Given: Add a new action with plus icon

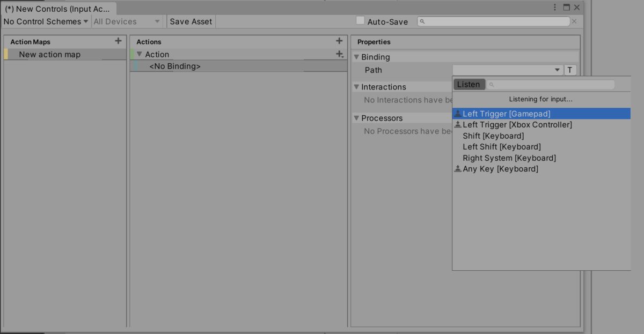Looking at the screenshot, I should coord(339,41).
